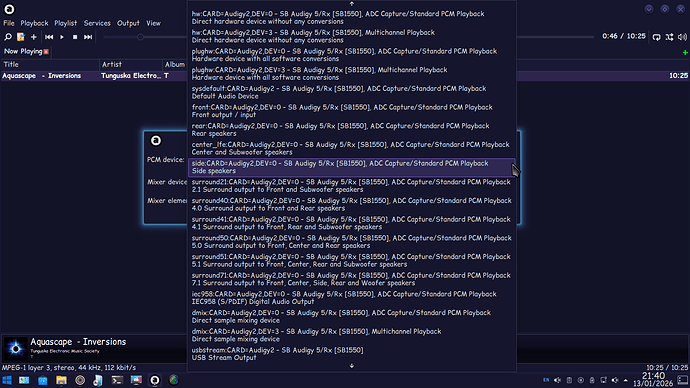Click the Album column header
Image resolution: width=690 pixels, height=388 pixels.
(x=175, y=65)
